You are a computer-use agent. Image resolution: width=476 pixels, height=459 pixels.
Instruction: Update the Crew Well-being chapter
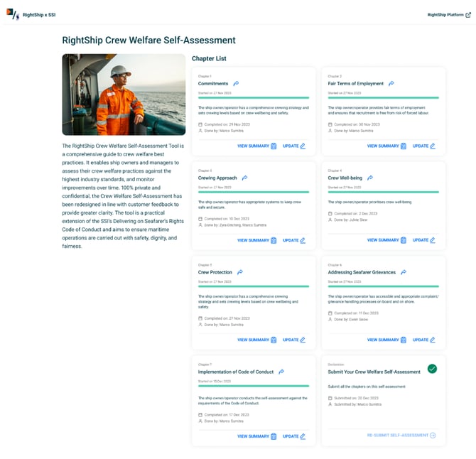[424, 240]
